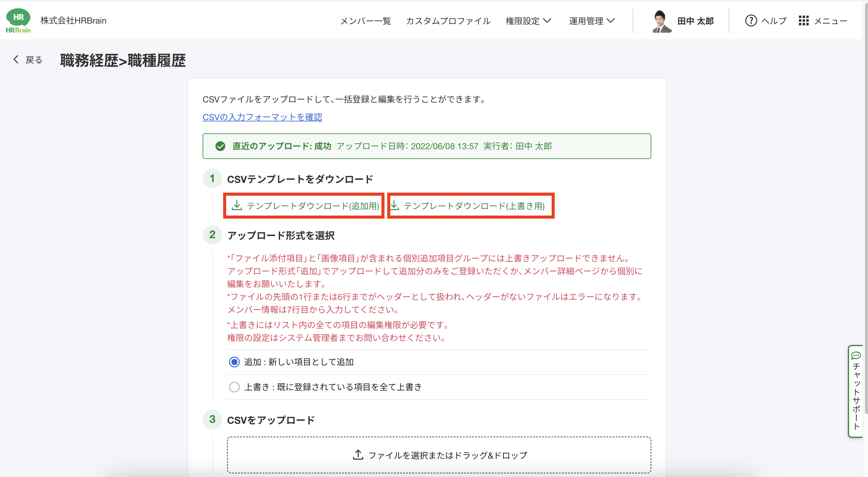Select the 上書き radio button
This screenshot has height=477, width=868.
pyautogui.click(x=234, y=387)
